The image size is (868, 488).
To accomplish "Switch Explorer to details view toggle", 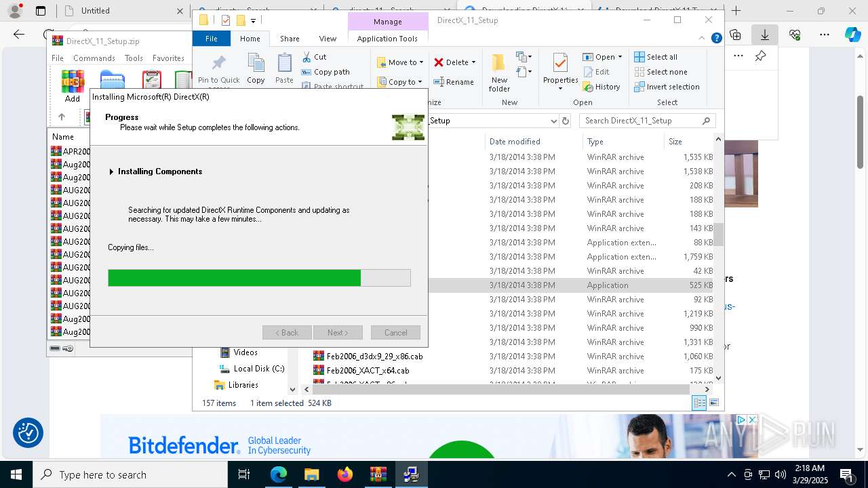I will (x=699, y=403).
